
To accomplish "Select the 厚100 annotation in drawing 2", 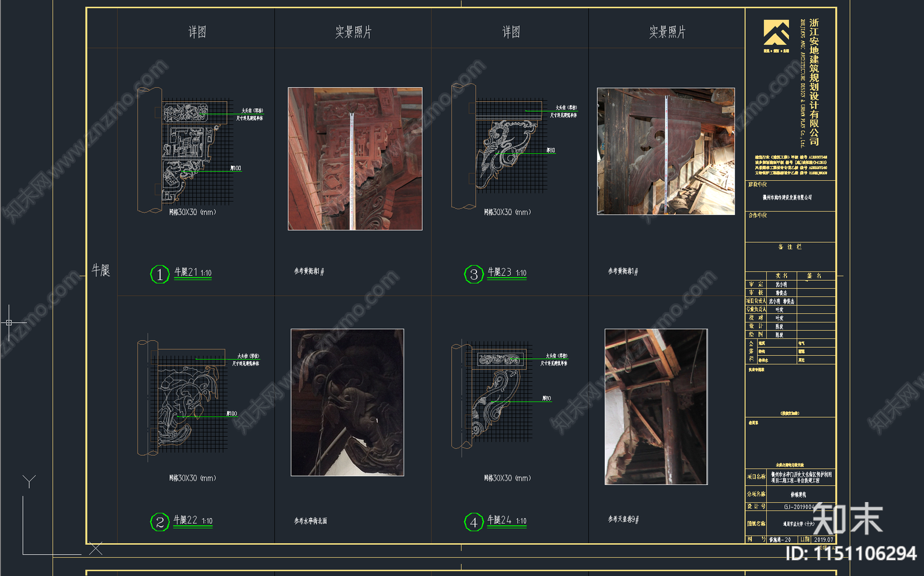I will pos(232,413).
